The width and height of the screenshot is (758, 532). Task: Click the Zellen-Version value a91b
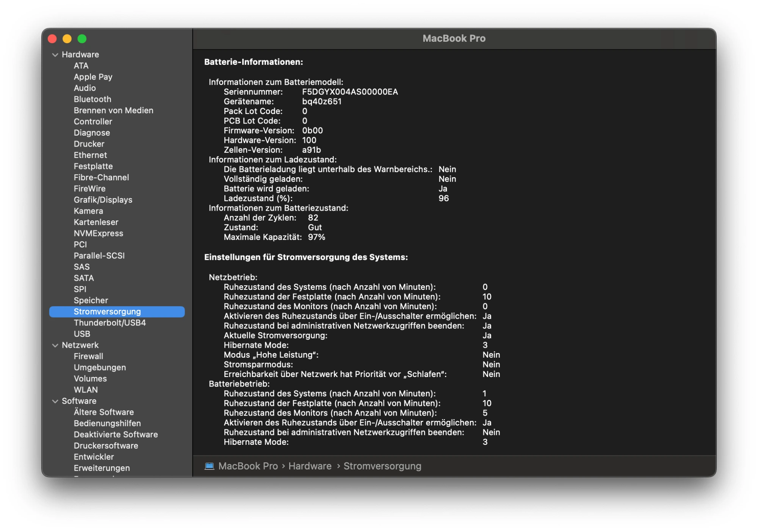(x=311, y=150)
